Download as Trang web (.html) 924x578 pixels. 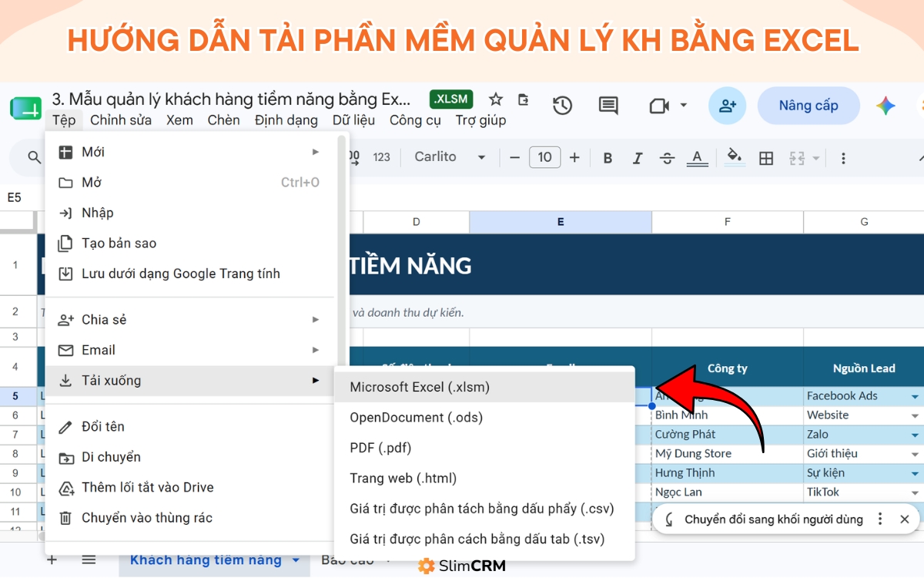(x=484, y=479)
